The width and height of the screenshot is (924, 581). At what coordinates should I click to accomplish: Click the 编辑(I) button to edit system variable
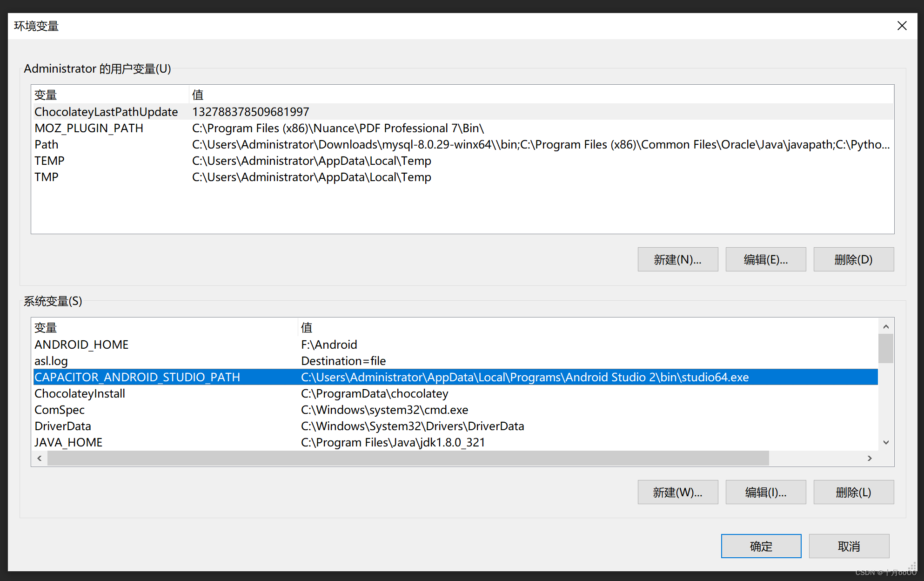pos(765,492)
